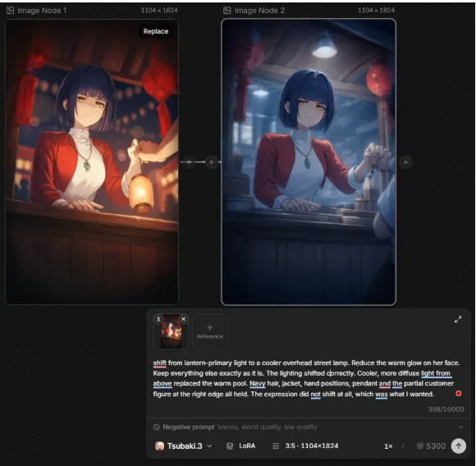Open Image Node 1 red lantern artwork
This screenshot has height=466, width=476.
coord(92,162)
